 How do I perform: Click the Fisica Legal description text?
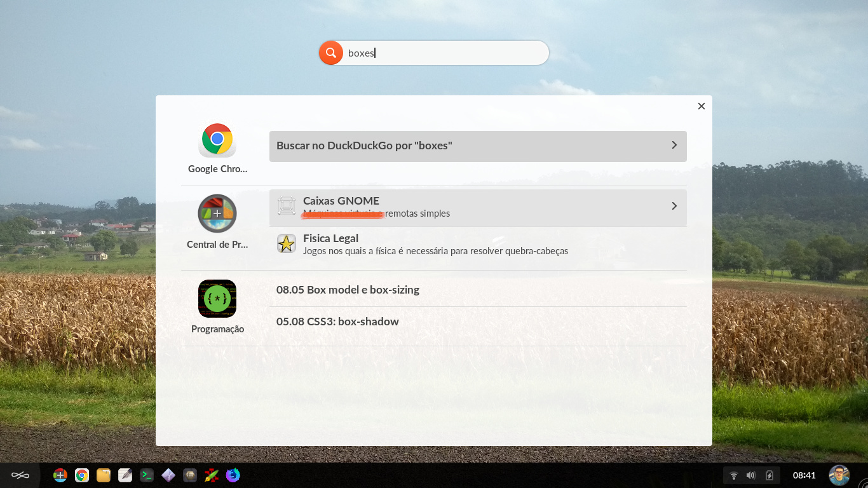435,251
